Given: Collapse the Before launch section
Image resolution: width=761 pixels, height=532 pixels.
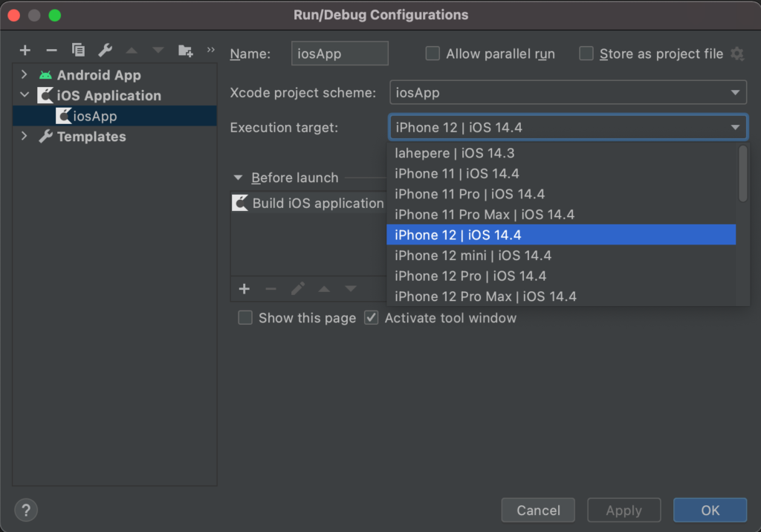Looking at the screenshot, I should pos(238,178).
